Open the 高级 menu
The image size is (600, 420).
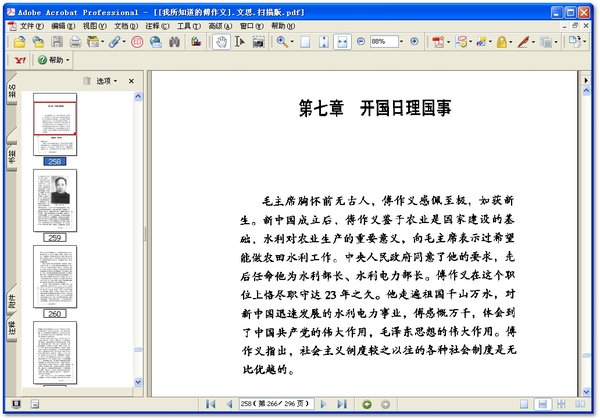click(x=220, y=26)
